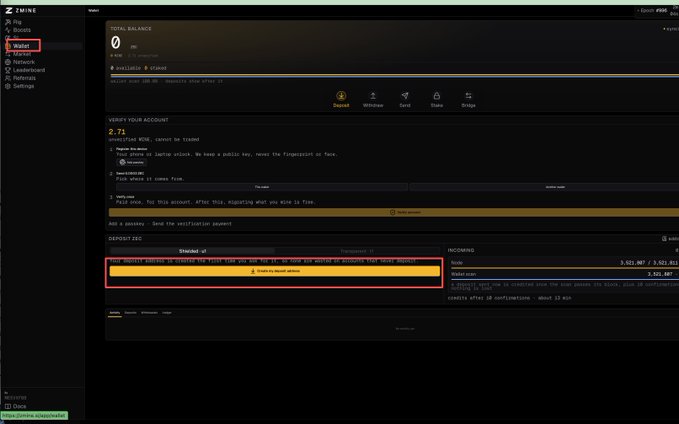Click the Epoch indicator in header
This screenshot has height=424, width=679.
[x=653, y=10]
